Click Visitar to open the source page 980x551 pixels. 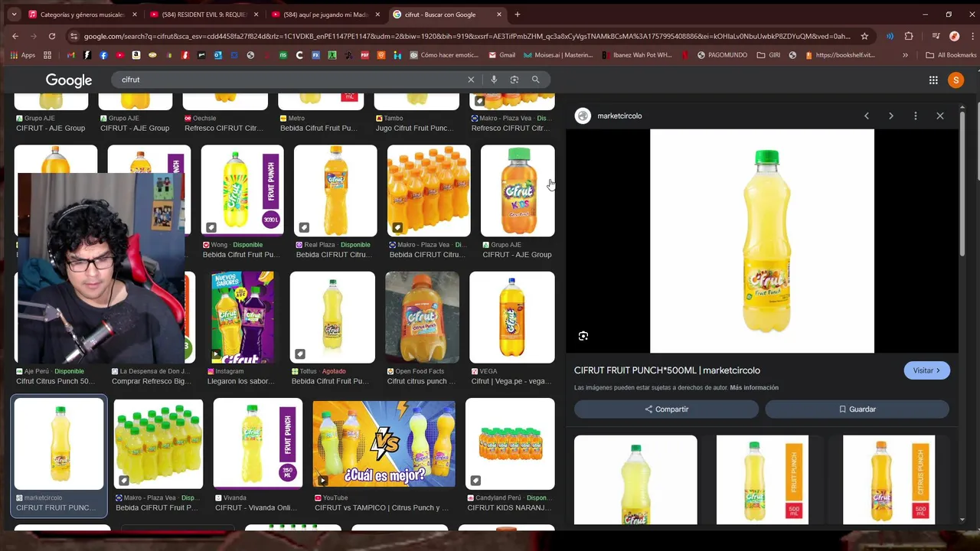(x=926, y=370)
